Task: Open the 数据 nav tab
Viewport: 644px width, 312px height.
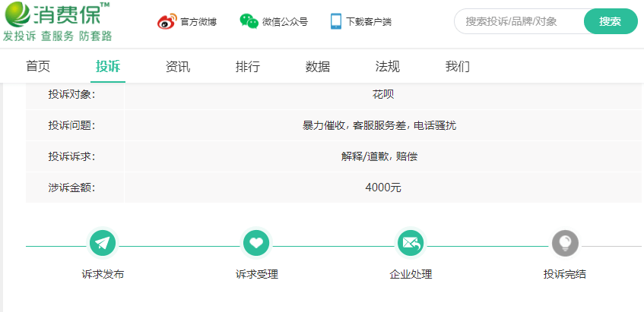Action: (318, 66)
